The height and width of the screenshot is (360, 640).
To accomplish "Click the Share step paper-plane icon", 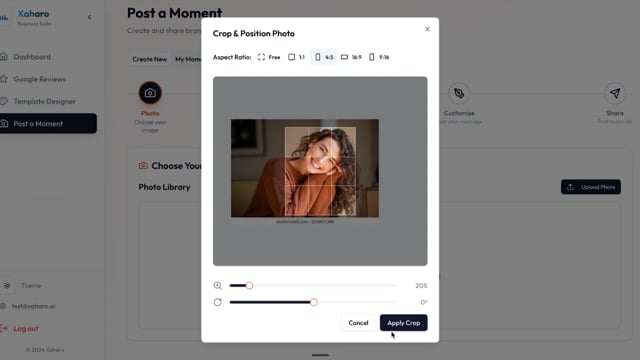I will pyautogui.click(x=615, y=93).
